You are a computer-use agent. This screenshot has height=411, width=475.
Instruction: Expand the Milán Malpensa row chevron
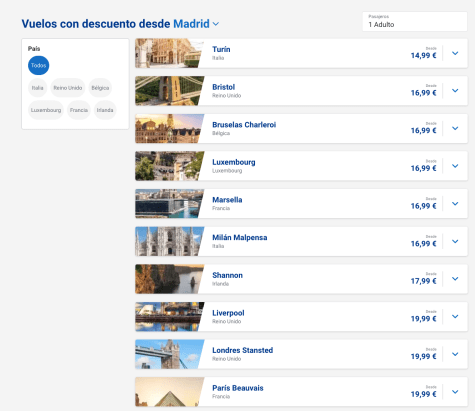click(x=455, y=241)
